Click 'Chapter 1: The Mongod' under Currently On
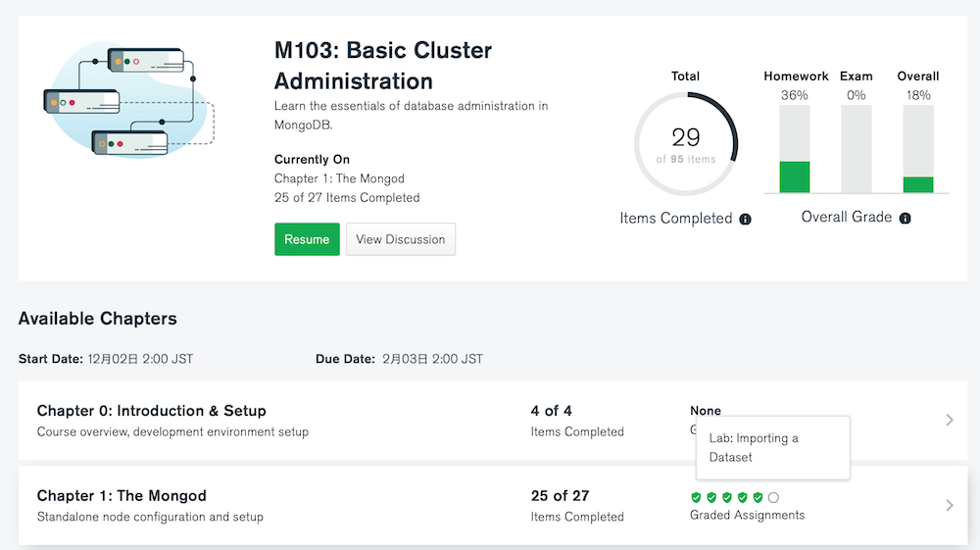 tap(339, 178)
